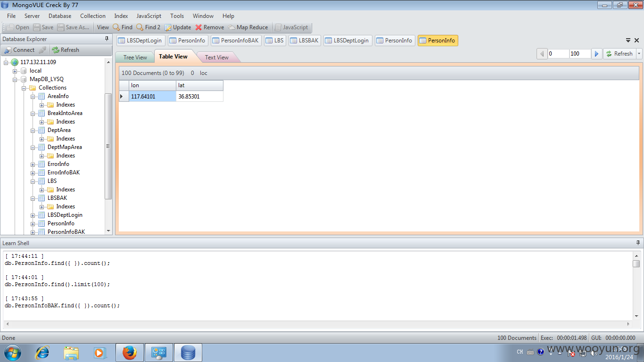Expand the local database node
This screenshot has width=644, height=362.
tap(15, 71)
